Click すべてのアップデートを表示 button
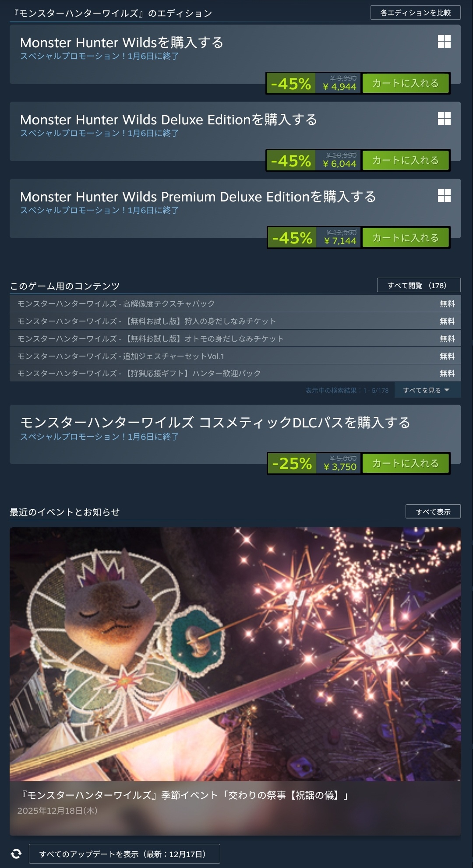Image resolution: width=473 pixels, height=868 pixels. (x=124, y=854)
